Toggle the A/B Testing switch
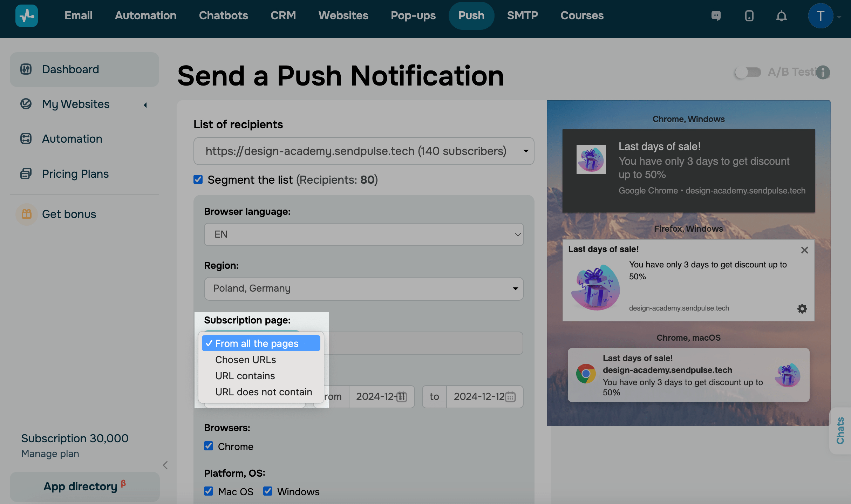The height and width of the screenshot is (504, 851). pyautogui.click(x=748, y=72)
